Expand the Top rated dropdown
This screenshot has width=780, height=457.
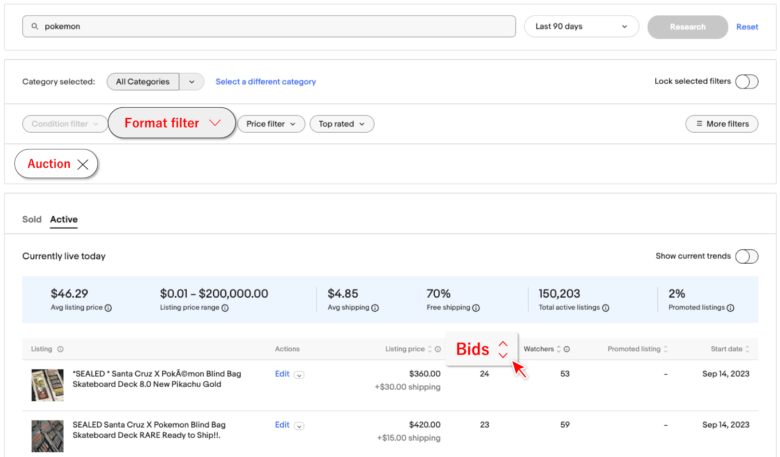coord(341,124)
